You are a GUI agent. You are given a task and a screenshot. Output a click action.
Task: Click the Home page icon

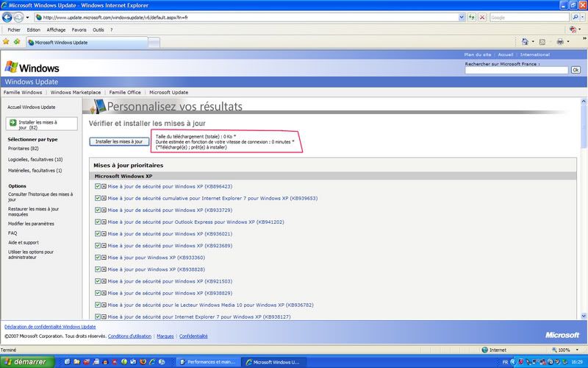pos(525,42)
